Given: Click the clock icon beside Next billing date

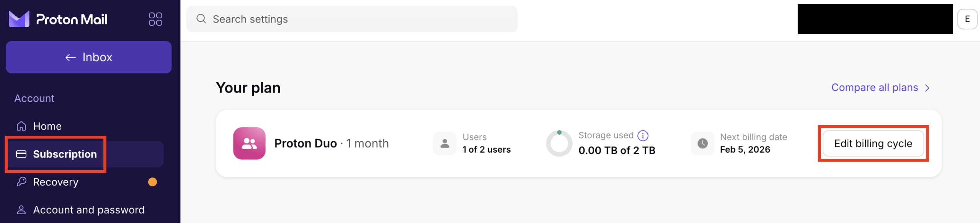Looking at the screenshot, I should tap(702, 143).
